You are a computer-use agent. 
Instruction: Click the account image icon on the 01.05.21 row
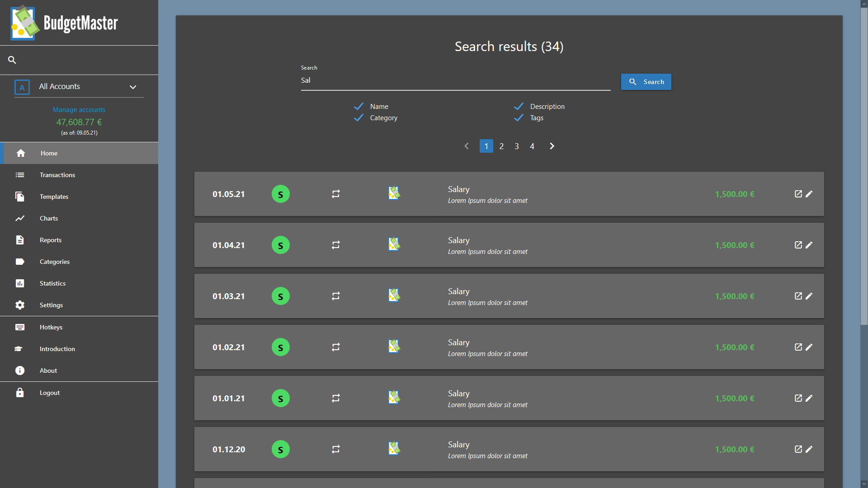click(394, 193)
